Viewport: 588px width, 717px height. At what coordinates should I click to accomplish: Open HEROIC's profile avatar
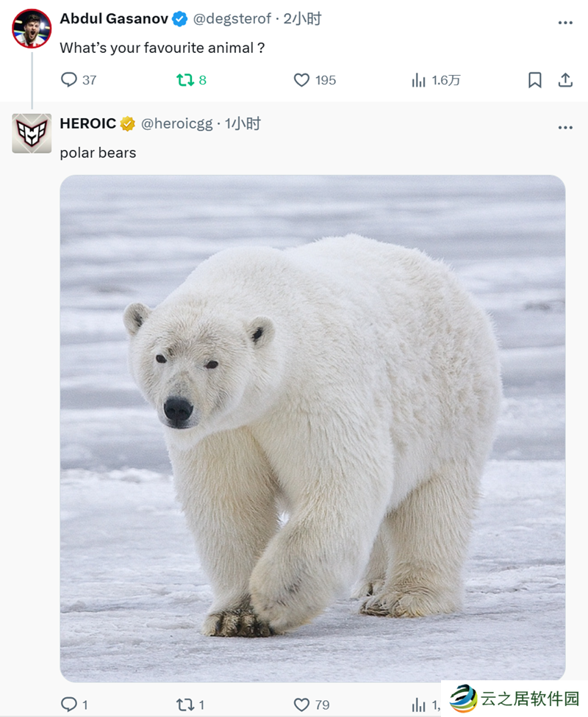[32, 133]
